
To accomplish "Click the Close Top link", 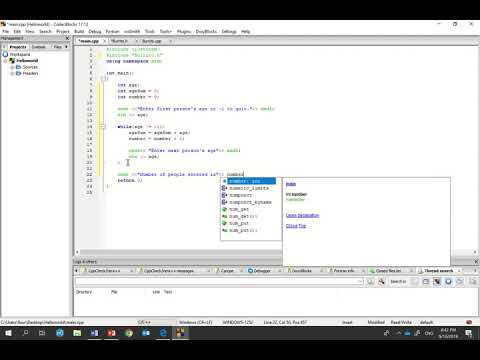I will pos(296,226).
